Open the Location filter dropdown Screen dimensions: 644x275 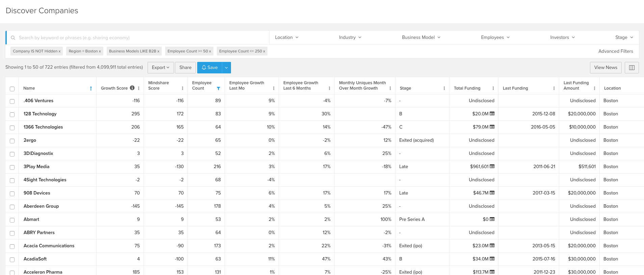(x=287, y=38)
